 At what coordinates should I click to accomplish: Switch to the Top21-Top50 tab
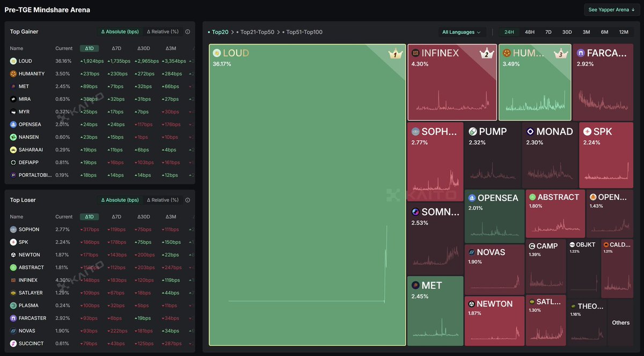click(255, 32)
